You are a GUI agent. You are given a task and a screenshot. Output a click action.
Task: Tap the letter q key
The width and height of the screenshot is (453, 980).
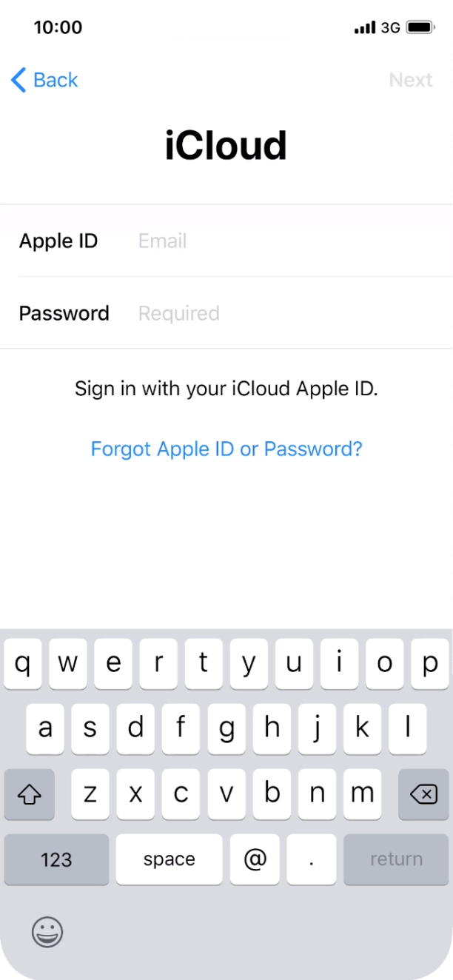click(23, 664)
